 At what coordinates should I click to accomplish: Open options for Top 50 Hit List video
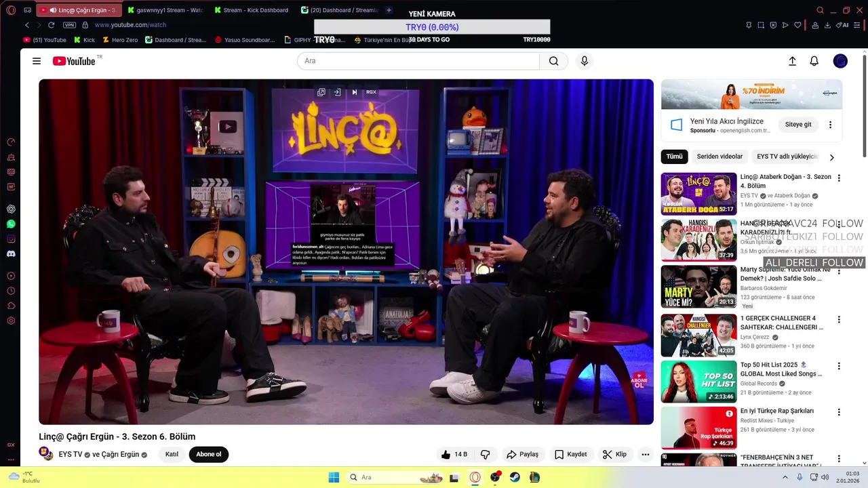(839, 366)
